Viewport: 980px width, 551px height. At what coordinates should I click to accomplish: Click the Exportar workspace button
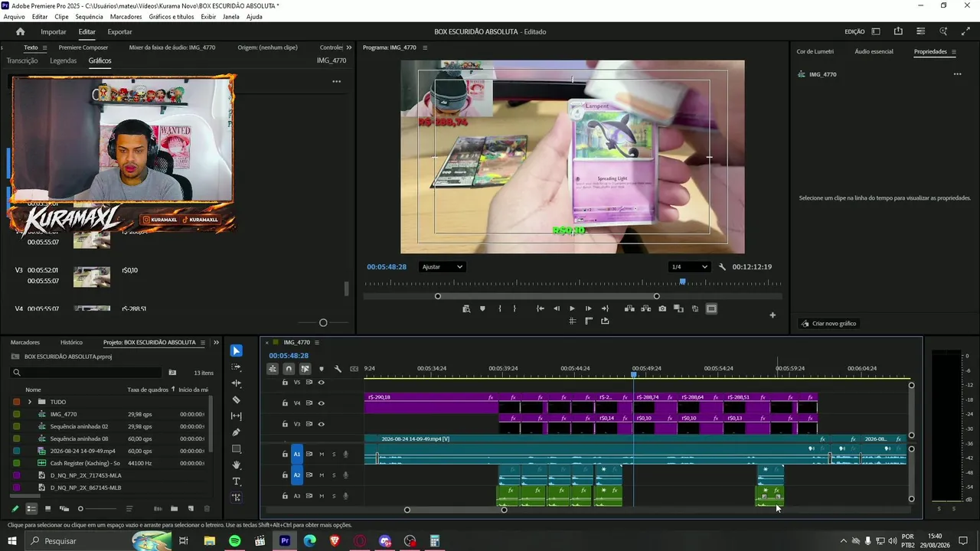pyautogui.click(x=119, y=31)
